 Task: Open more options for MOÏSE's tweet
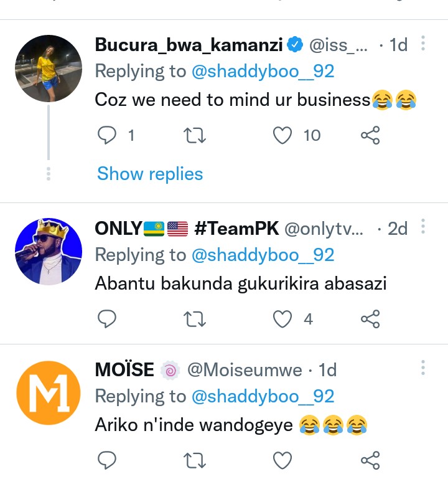pyautogui.click(x=423, y=368)
